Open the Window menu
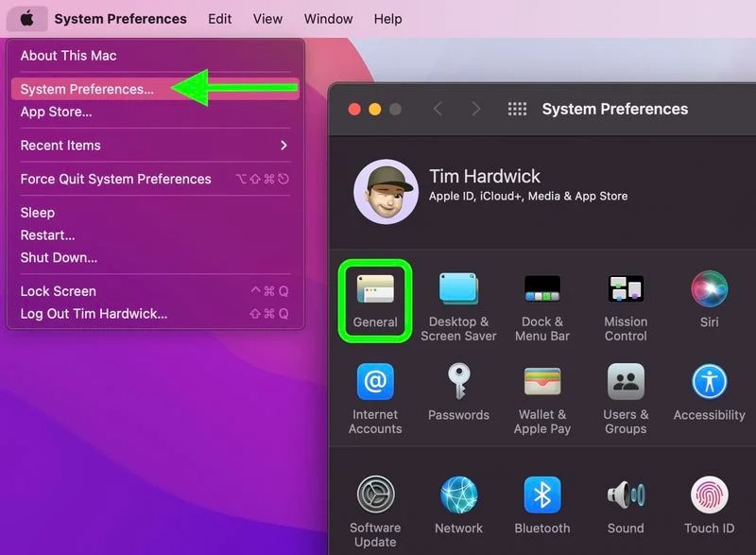The height and width of the screenshot is (555, 756). [328, 19]
